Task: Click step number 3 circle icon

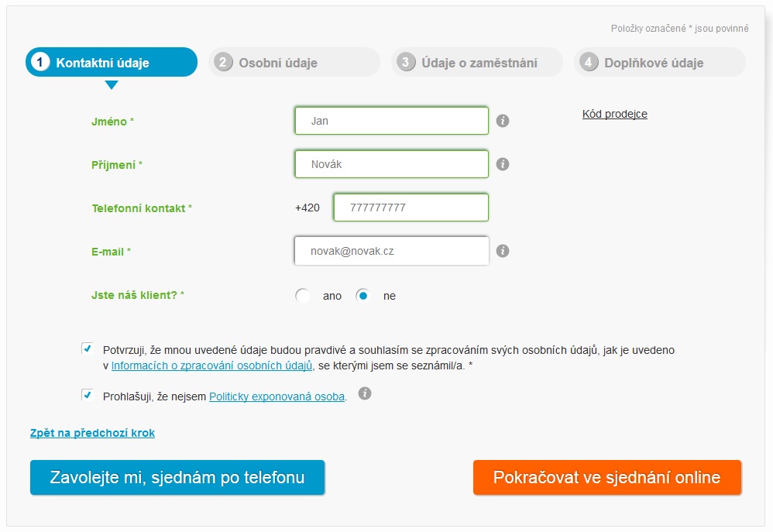Action: click(x=406, y=62)
